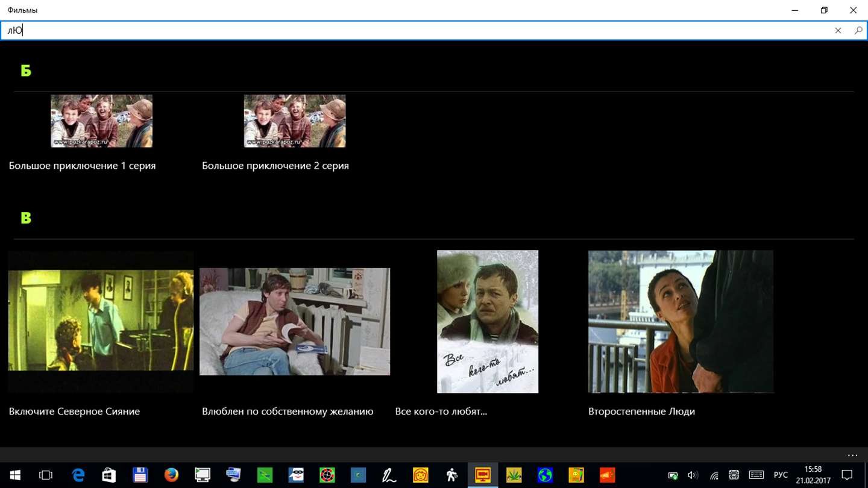Launch Microsoft Edge from the taskbar
The width and height of the screenshot is (868, 488).
pyautogui.click(x=78, y=475)
